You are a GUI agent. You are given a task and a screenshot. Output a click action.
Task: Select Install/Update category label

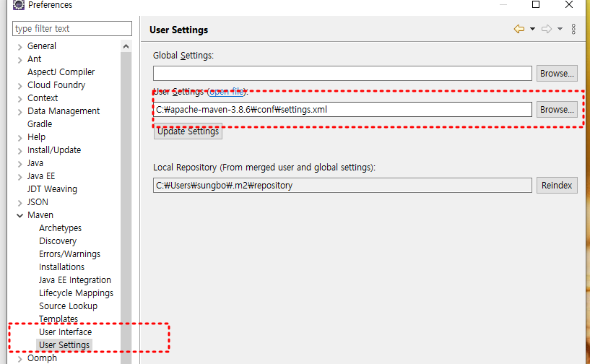pos(54,149)
